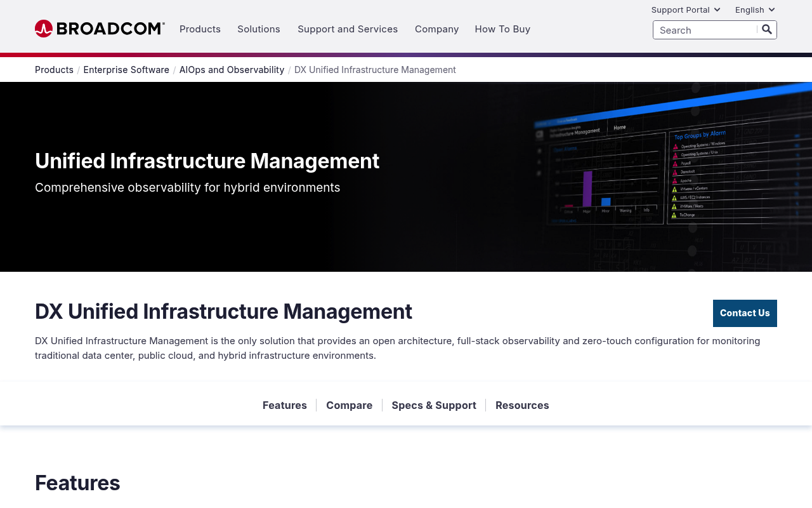The height and width of the screenshot is (508, 812).
Task: Go to Enterprise Software breadcrumb
Action: (126, 70)
